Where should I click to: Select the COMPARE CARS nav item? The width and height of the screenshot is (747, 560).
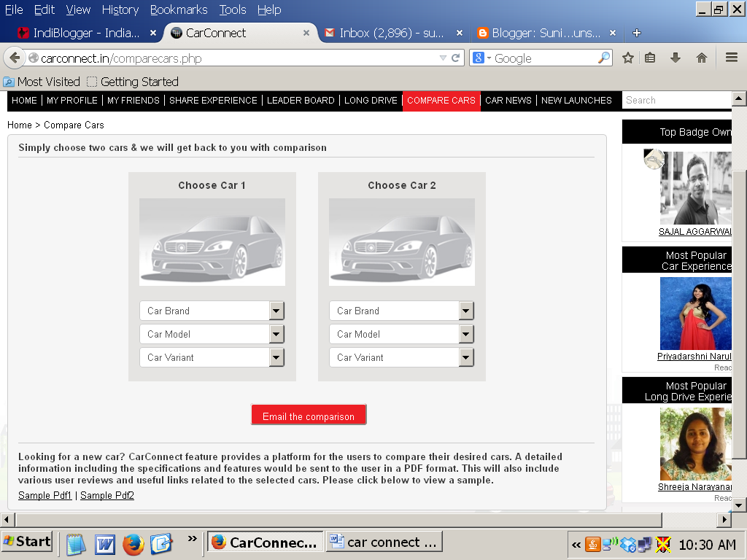tap(441, 101)
